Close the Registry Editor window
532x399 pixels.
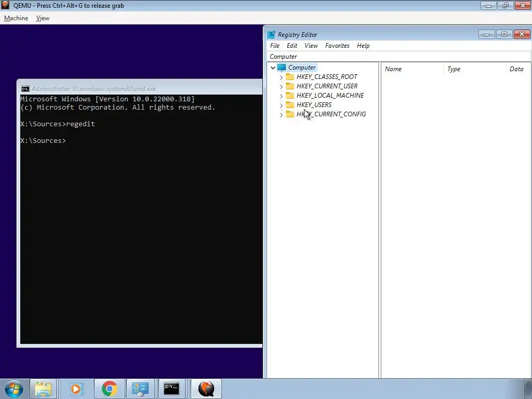[x=522, y=34]
